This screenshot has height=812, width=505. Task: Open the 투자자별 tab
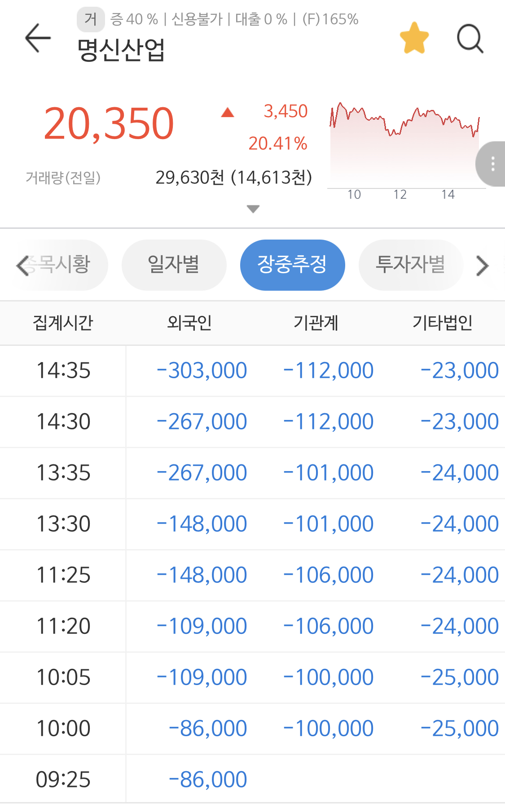coord(410,265)
